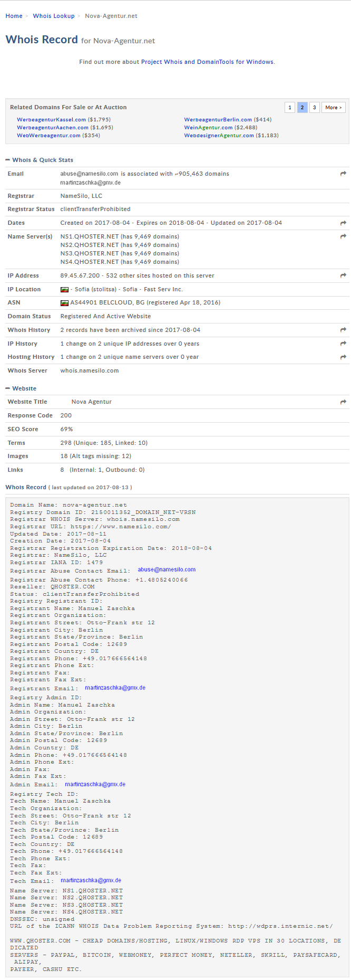Screen dimensions: 351x980
Task: Open the Home breadcrumb link
Action: pyautogui.click(x=14, y=16)
